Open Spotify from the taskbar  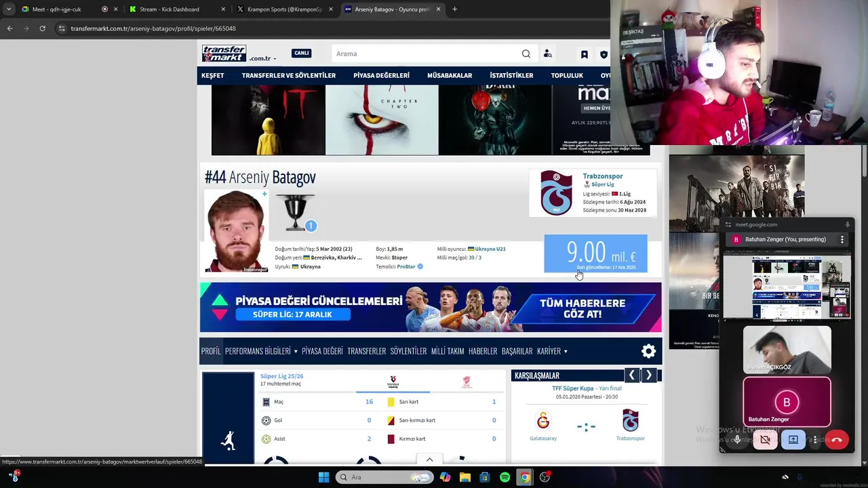point(505,477)
